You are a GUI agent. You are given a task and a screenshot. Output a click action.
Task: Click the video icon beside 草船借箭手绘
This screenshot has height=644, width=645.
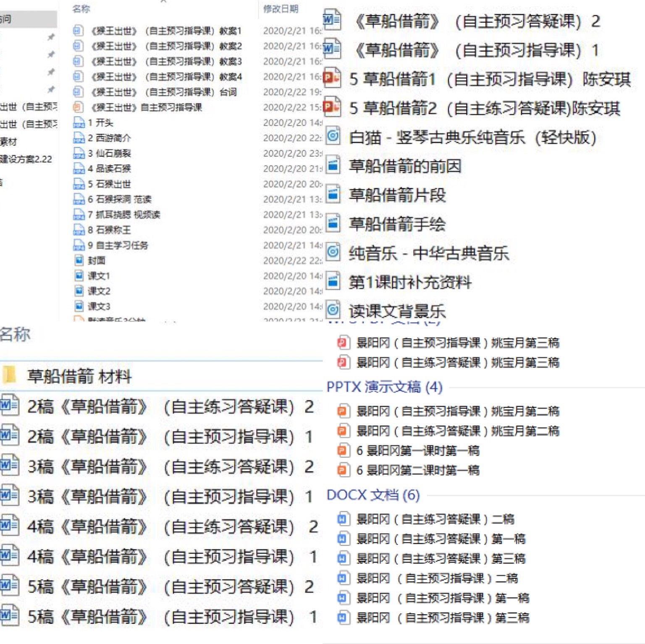click(333, 223)
